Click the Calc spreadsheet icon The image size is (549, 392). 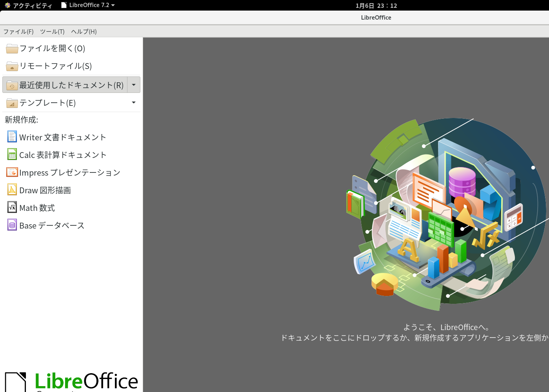tap(12, 154)
